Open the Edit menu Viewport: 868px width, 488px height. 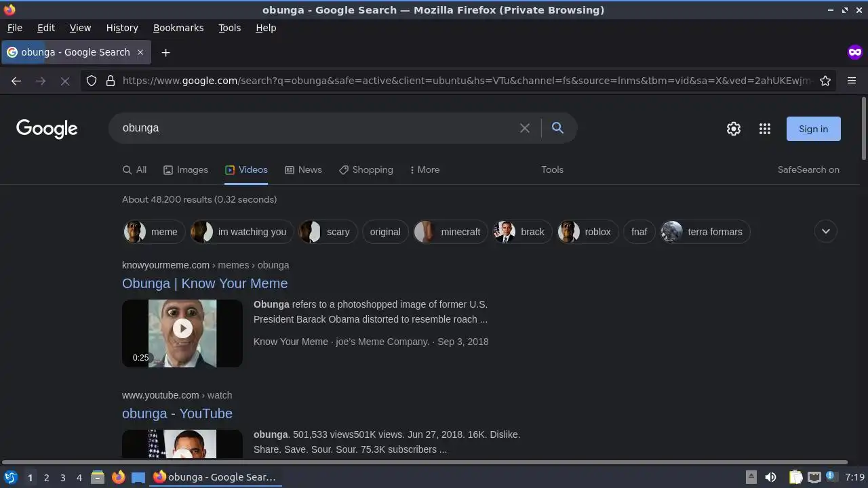click(46, 28)
